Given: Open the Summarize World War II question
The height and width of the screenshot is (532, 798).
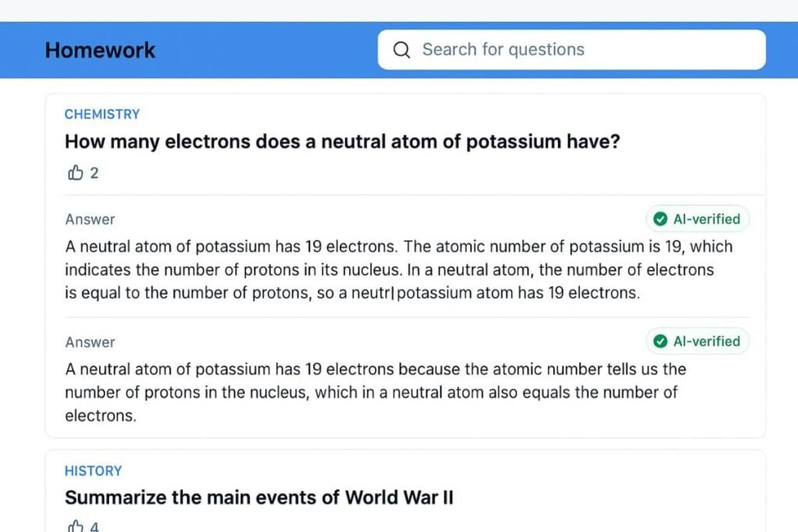Looking at the screenshot, I should 259,497.
